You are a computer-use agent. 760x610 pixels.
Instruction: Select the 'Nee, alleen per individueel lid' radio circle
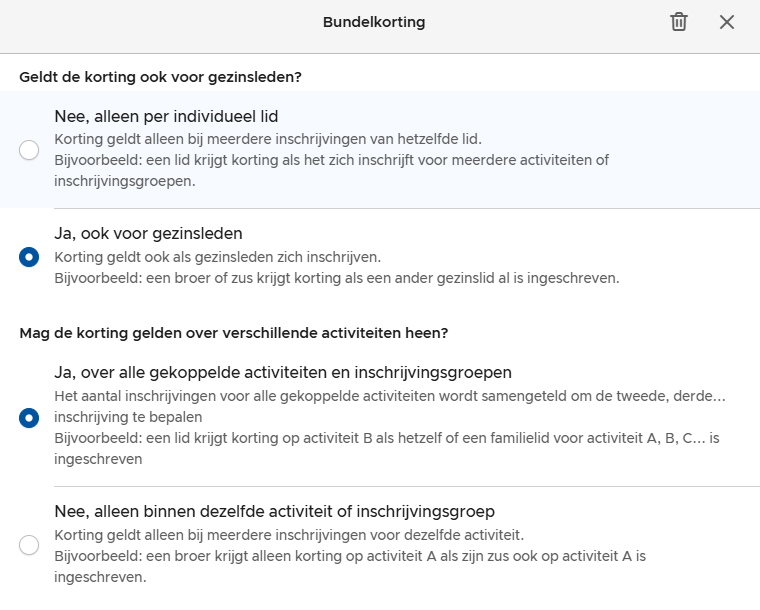click(29, 150)
